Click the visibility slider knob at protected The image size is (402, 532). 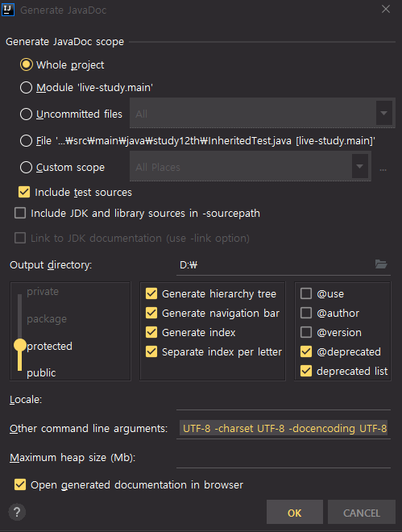point(20,345)
